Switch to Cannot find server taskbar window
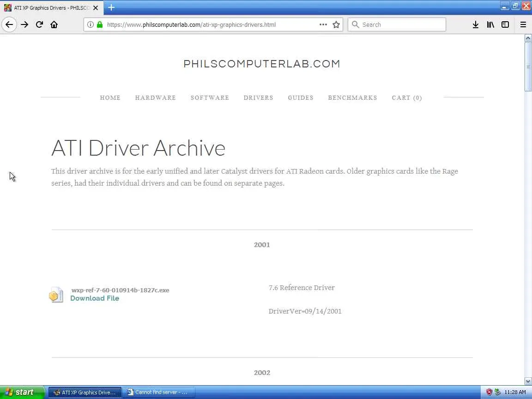Screen dimensions: 532x399 tap(158, 392)
